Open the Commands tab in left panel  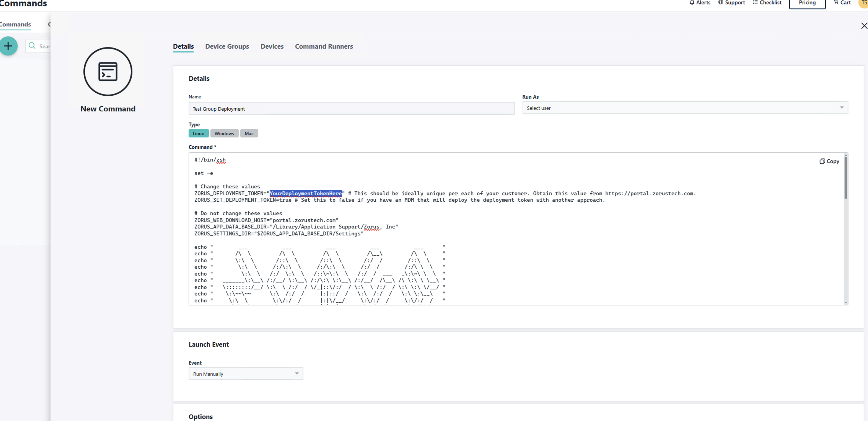15,24
